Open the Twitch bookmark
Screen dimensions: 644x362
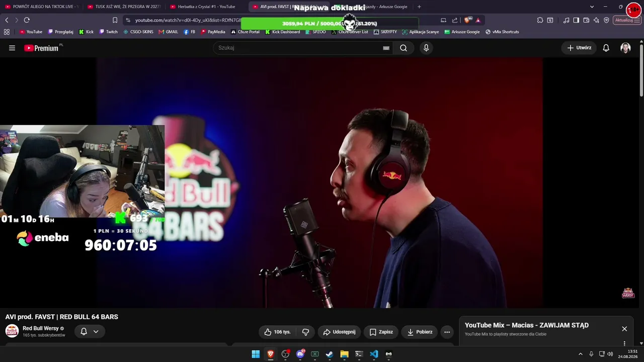pos(109,32)
